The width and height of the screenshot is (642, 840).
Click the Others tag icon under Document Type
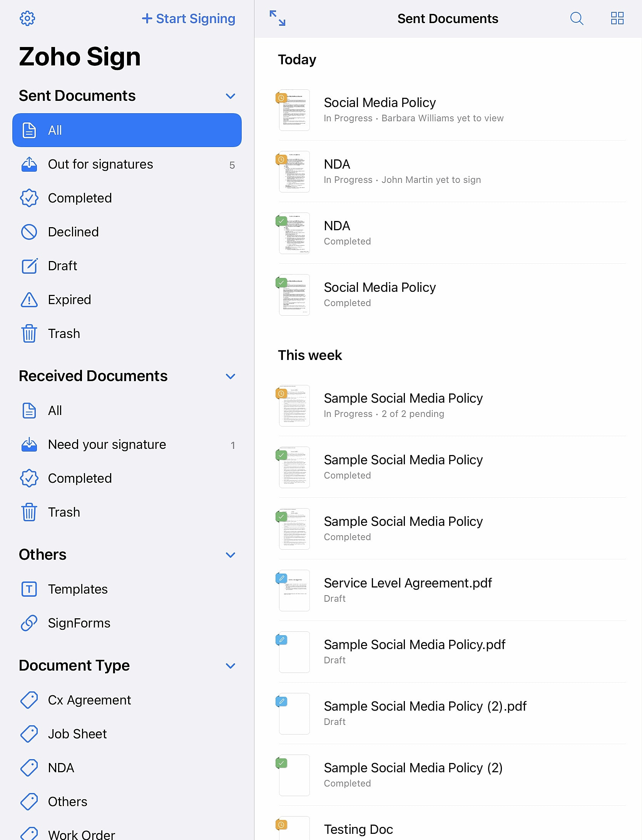29,802
